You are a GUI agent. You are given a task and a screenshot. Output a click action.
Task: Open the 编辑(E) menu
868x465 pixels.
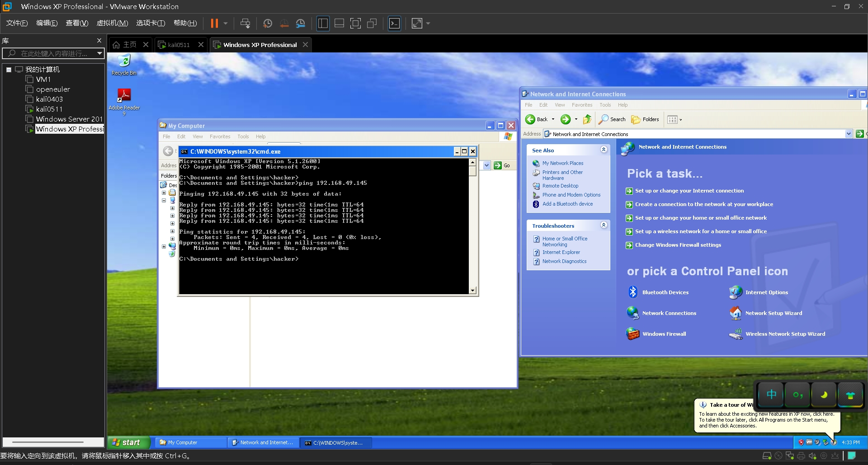(47, 23)
